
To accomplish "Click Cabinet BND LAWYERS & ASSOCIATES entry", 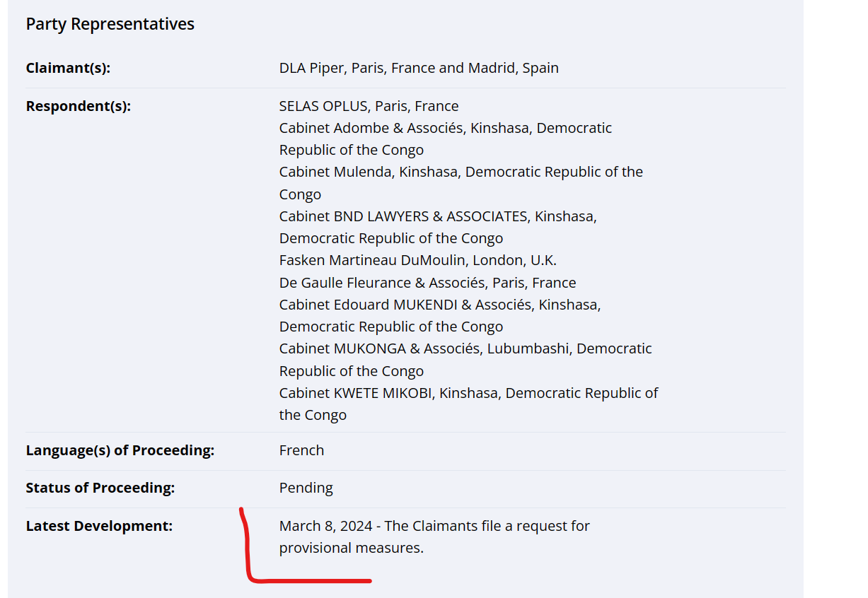I will (x=437, y=216).
